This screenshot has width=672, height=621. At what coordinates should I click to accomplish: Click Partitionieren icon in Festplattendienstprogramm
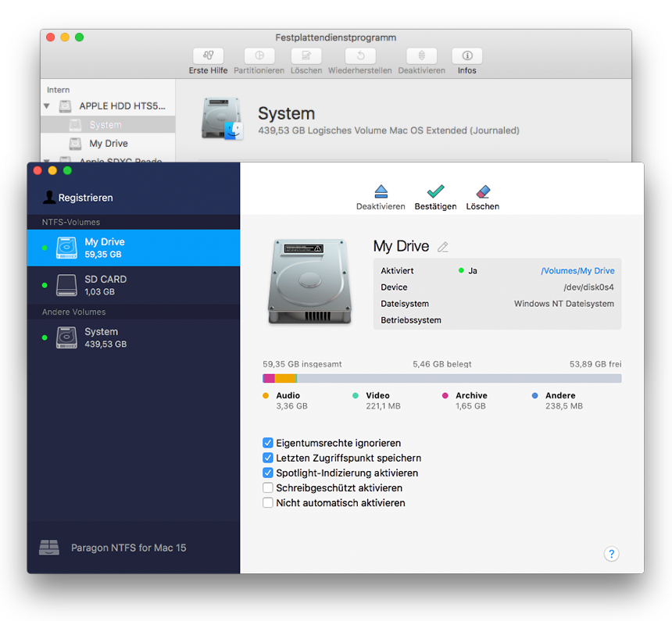(259, 55)
